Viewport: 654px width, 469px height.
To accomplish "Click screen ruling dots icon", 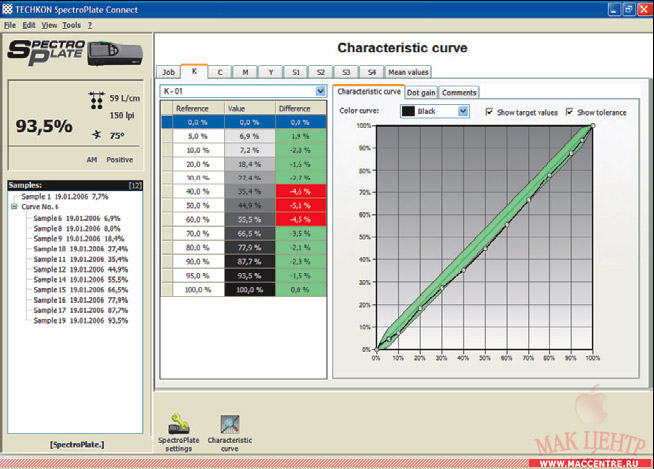I will [x=96, y=101].
